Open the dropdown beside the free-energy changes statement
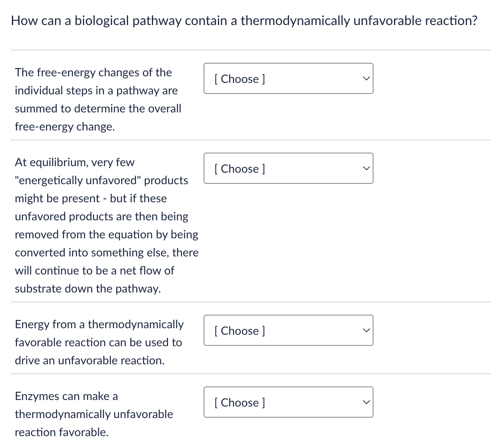 (x=288, y=78)
